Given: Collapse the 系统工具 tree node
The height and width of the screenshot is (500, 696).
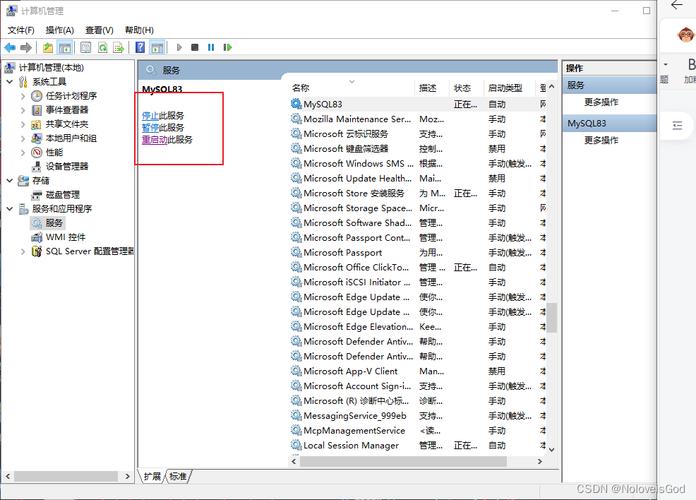Looking at the screenshot, I should [x=10, y=82].
